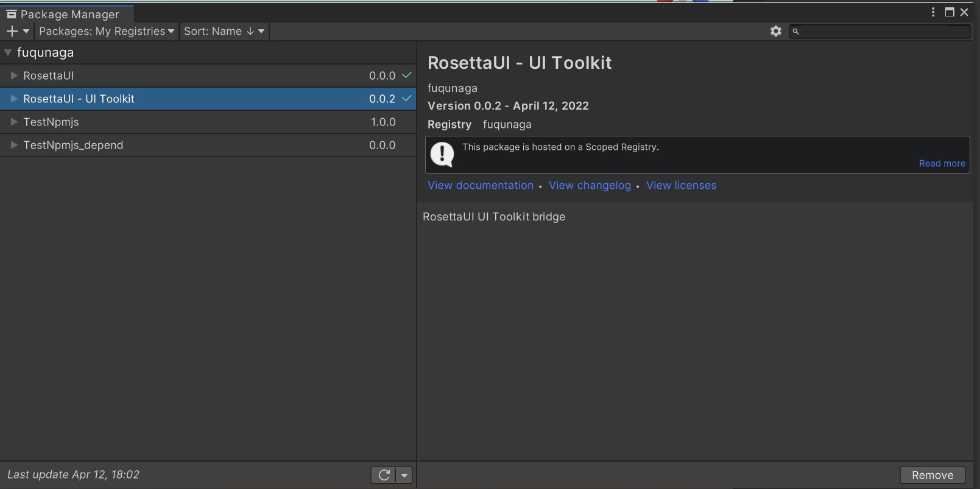Screen dimensions: 980x489
Task: Click the search magnifier icon
Action: pos(795,31)
